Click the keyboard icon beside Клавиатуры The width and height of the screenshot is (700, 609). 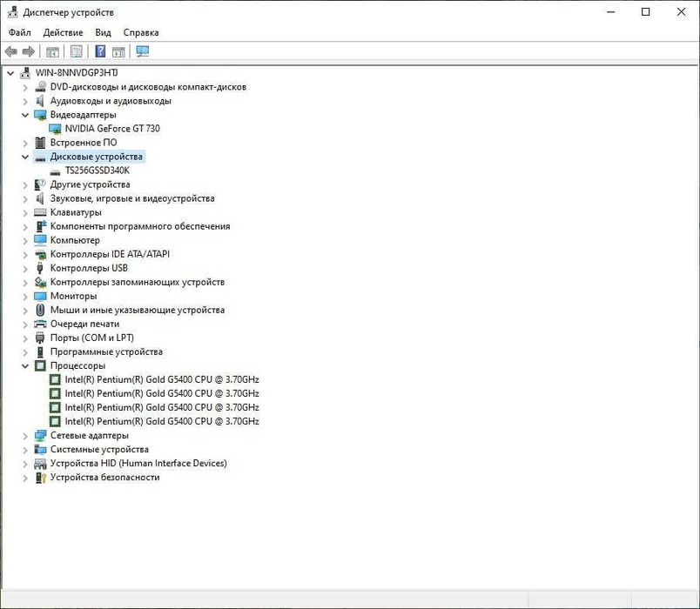coord(40,212)
